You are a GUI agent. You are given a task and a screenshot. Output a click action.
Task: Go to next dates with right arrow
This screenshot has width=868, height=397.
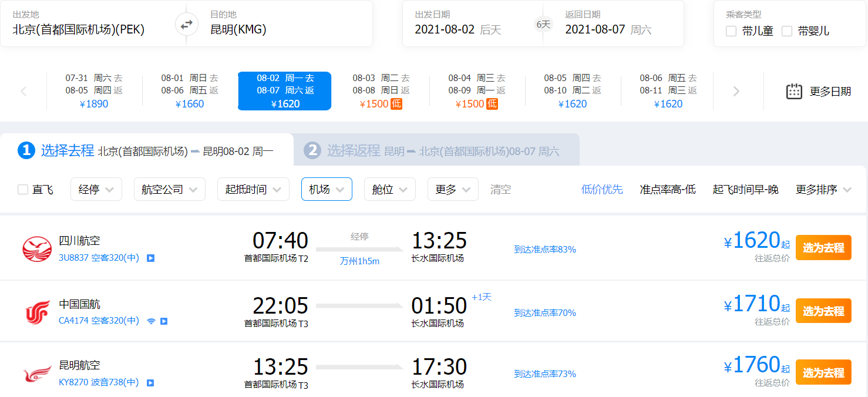[736, 91]
